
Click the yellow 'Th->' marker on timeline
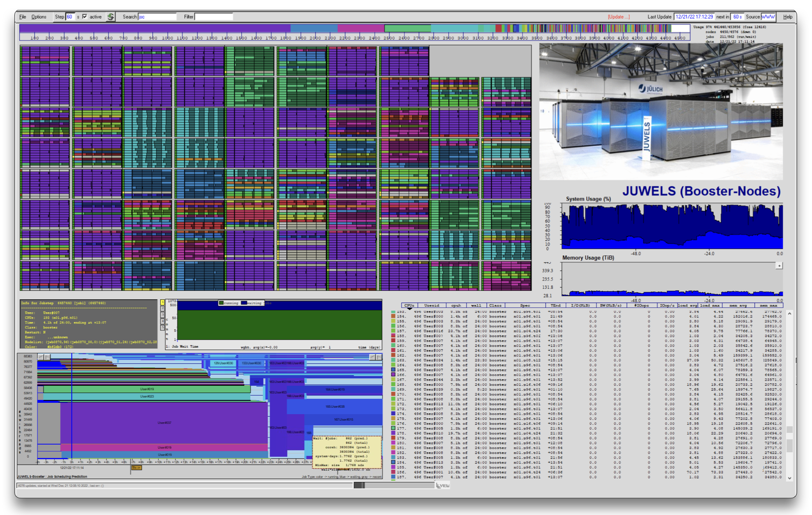136,468
